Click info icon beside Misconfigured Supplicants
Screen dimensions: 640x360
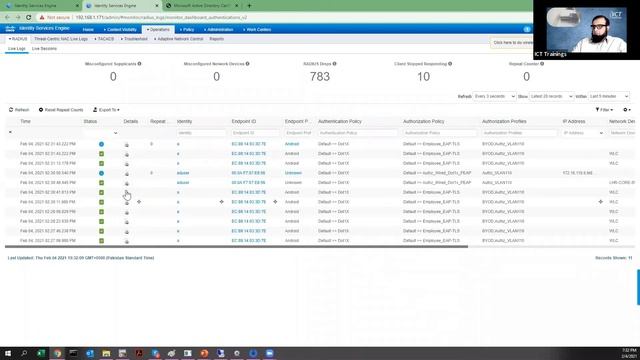coord(140,64)
